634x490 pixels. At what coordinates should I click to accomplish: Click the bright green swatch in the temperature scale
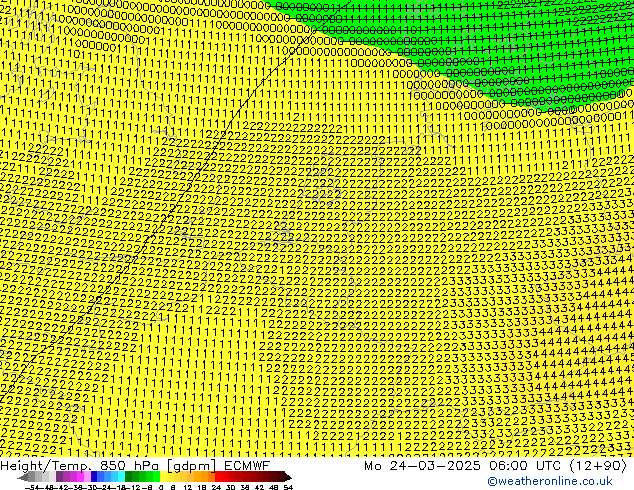157,476
